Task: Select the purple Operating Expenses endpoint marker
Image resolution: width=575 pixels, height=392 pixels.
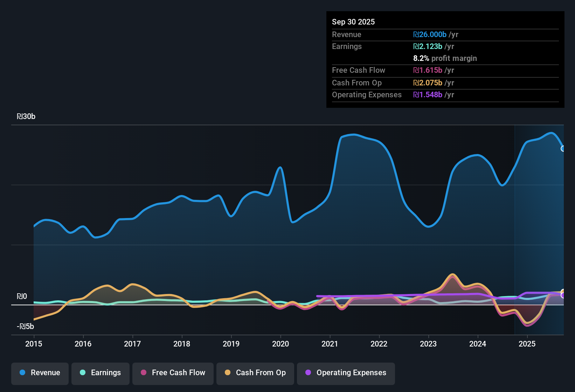Action: pos(563,295)
